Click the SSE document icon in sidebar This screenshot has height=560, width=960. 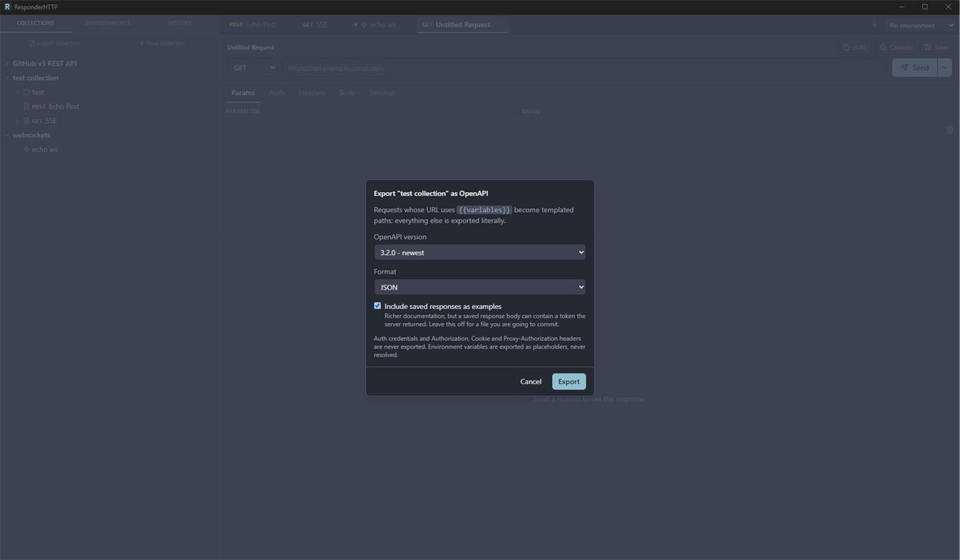click(26, 121)
